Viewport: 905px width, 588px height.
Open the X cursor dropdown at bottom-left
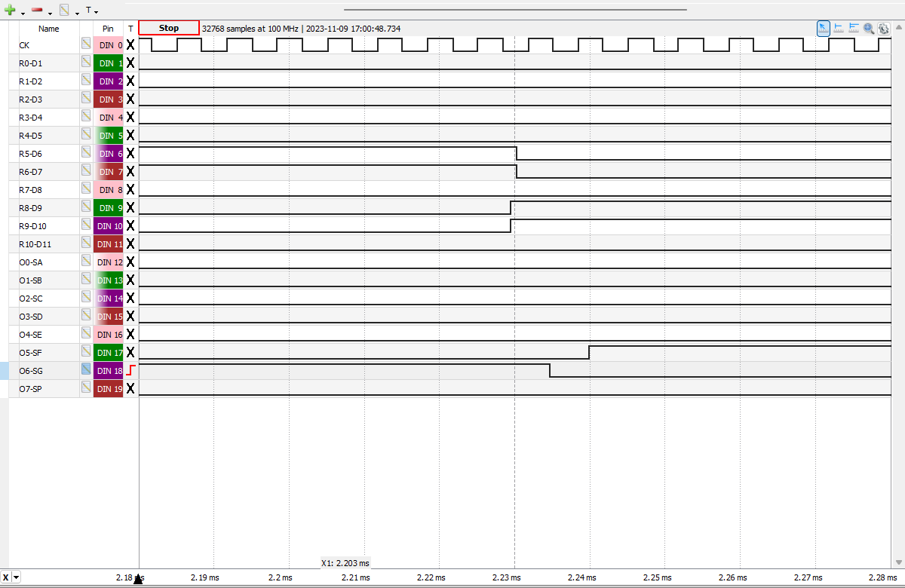17,577
